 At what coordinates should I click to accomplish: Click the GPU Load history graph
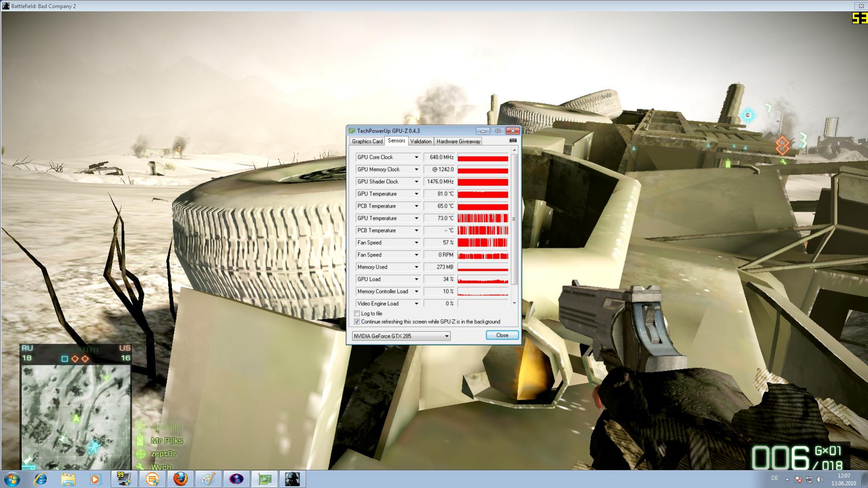[x=483, y=280]
